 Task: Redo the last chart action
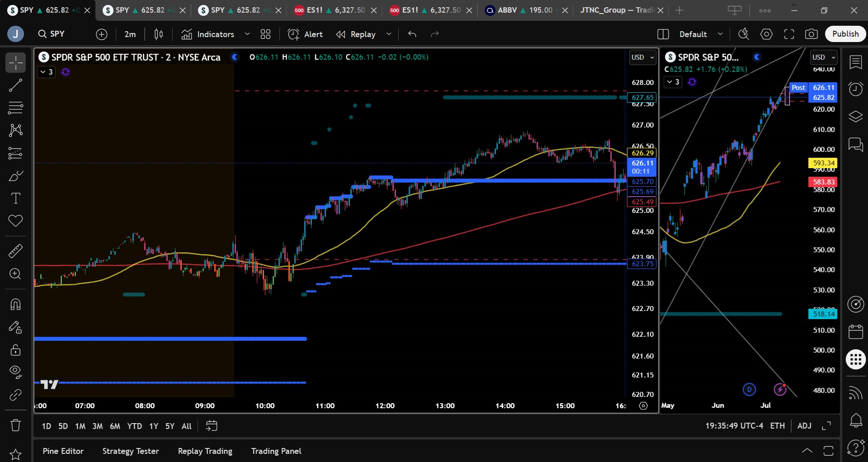click(435, 34)
